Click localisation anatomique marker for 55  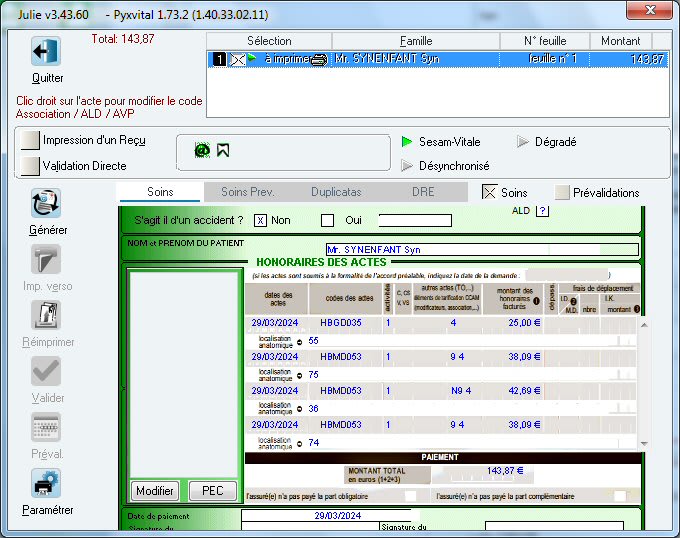click(299, 342)
